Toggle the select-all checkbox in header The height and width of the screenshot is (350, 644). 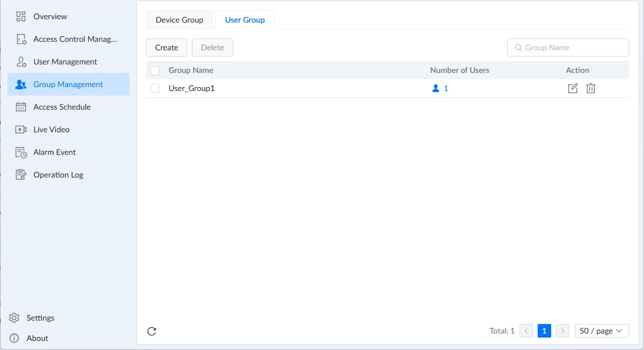pyautogui.click(x=155, y=70)
